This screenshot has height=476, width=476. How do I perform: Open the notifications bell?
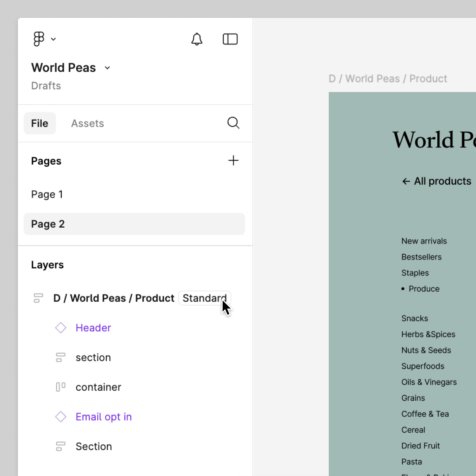coord(197,39)
